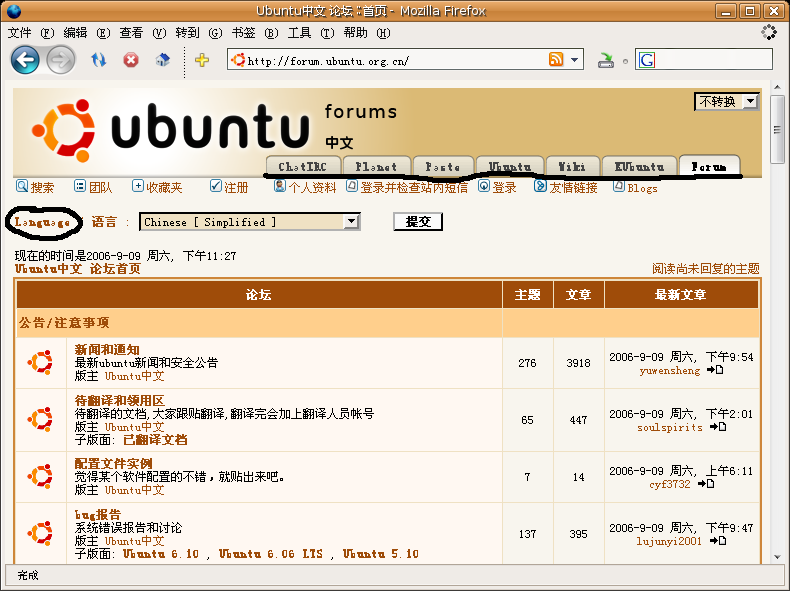Open the yuwensheng user link
This screenshot has height=591, width=790.
point(670,370)
